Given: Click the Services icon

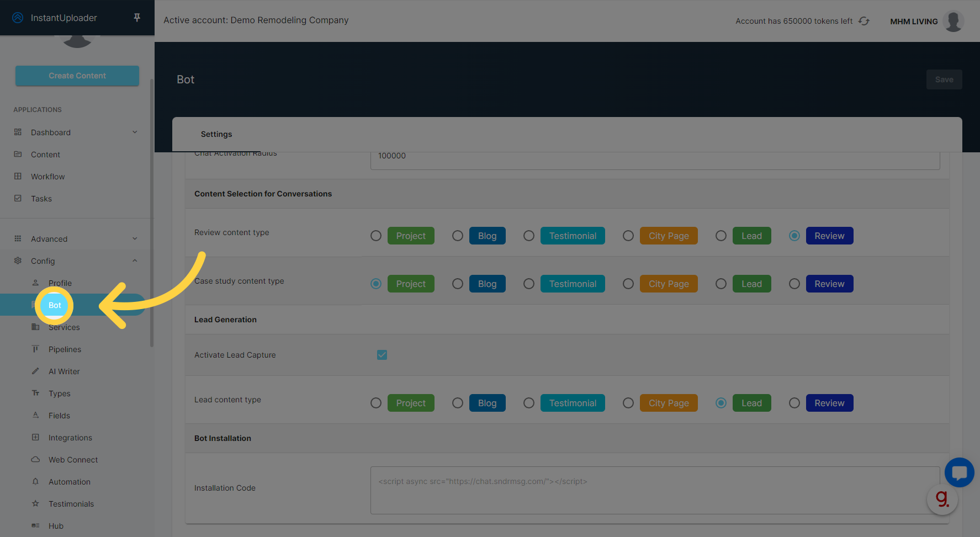Looking at the screenshot, I should (35, 327).
